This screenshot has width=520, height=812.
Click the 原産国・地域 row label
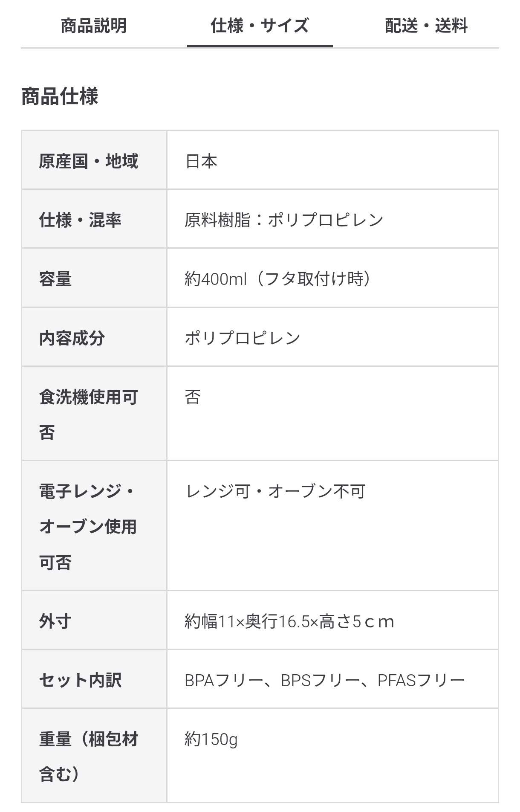(x=89, y=161)
